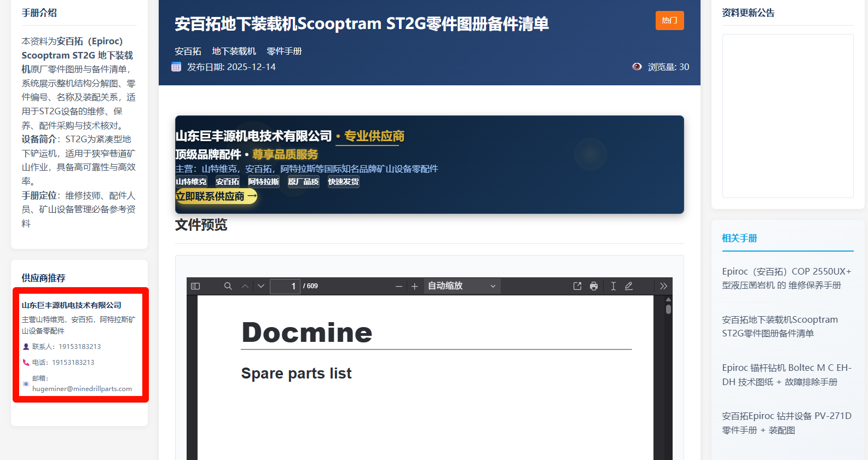Click the 安百拓 banner tag
Screen dimensions: 868x460
point(227,182)
